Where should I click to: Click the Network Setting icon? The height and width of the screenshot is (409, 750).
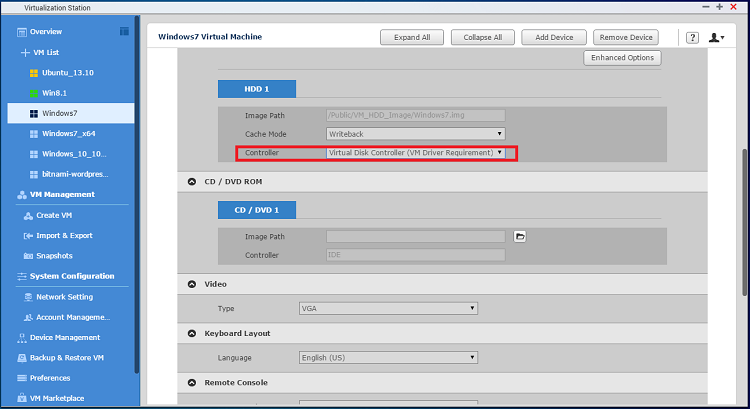coord(28,297)
